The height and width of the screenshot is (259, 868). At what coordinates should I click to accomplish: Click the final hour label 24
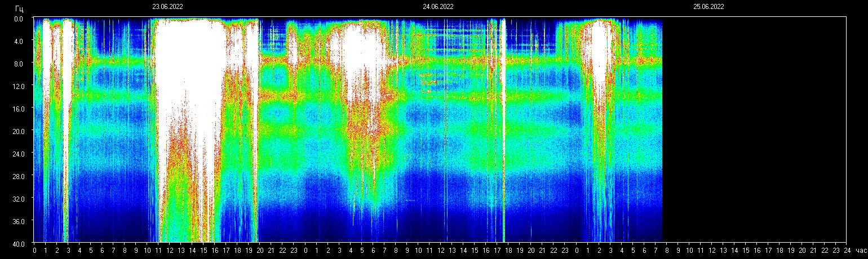[847, 250]
